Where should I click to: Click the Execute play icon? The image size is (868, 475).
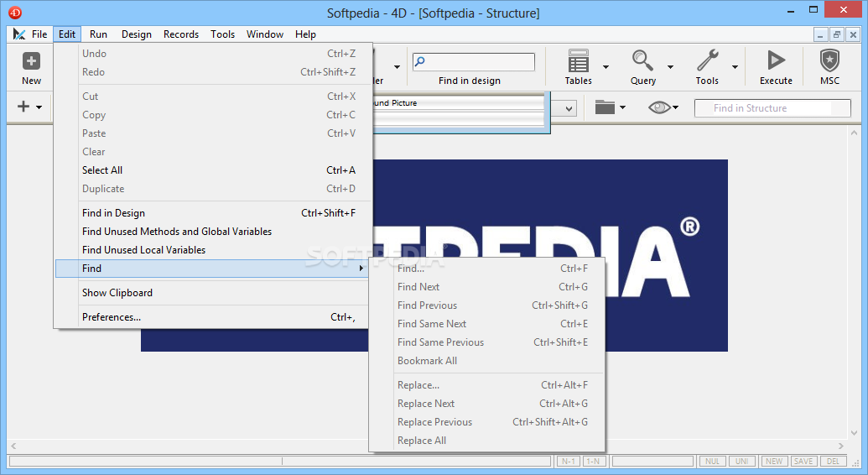coord(776,60)
